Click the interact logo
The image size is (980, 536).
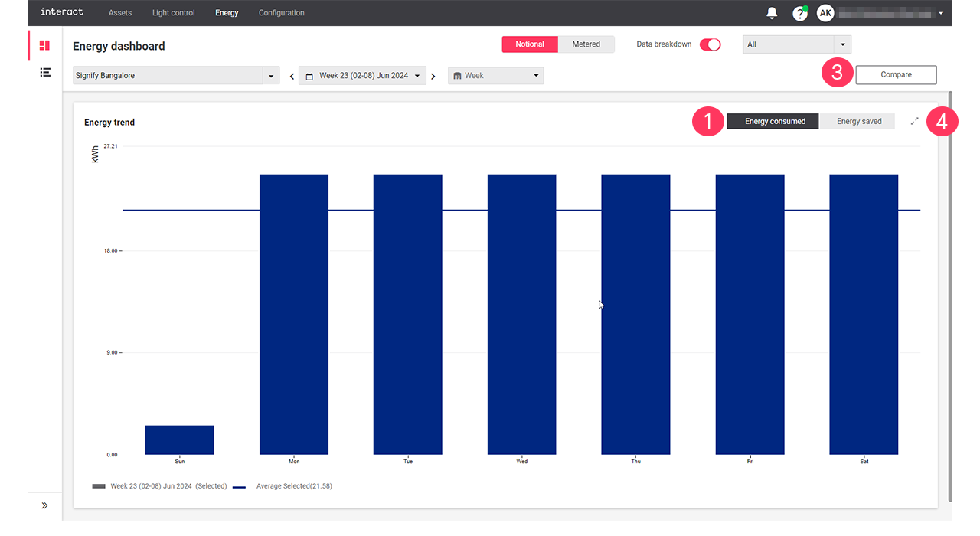[61, 12]
